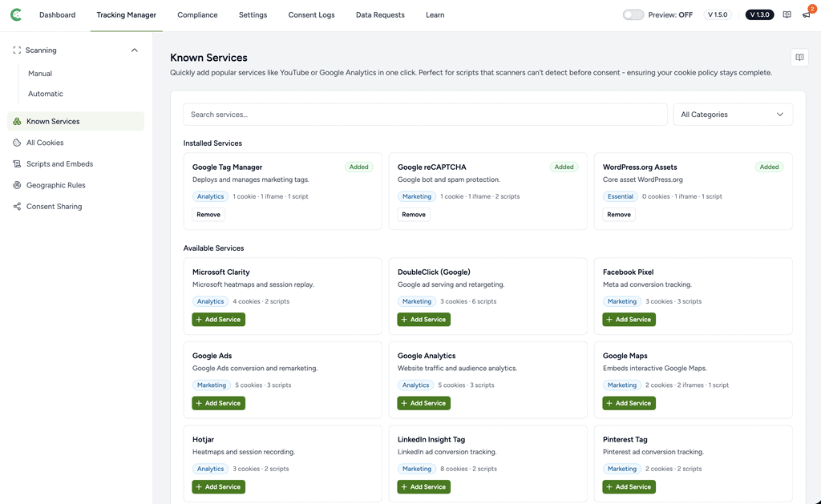Click the Added badge on WordPress.org Assets
Screen dimensions: 821x504
tap(769, 167)
